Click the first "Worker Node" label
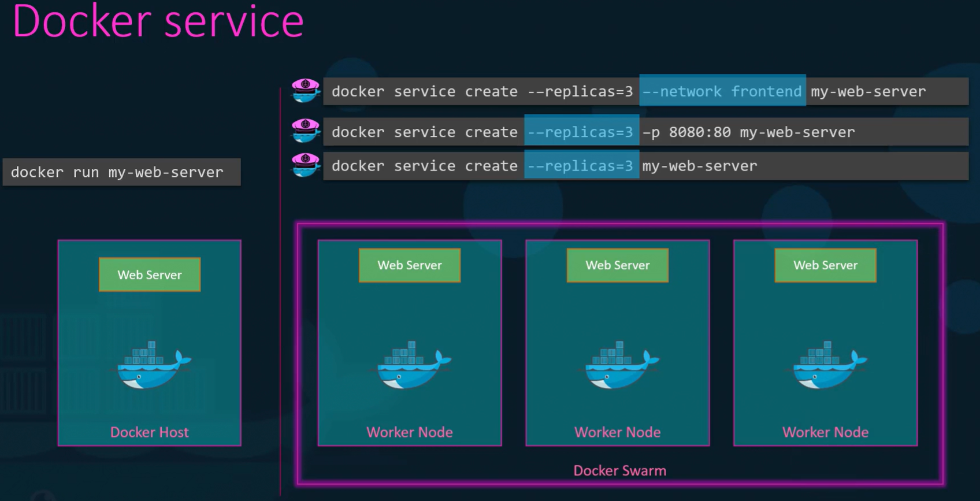980x501 pixels. tap(410, 432)
